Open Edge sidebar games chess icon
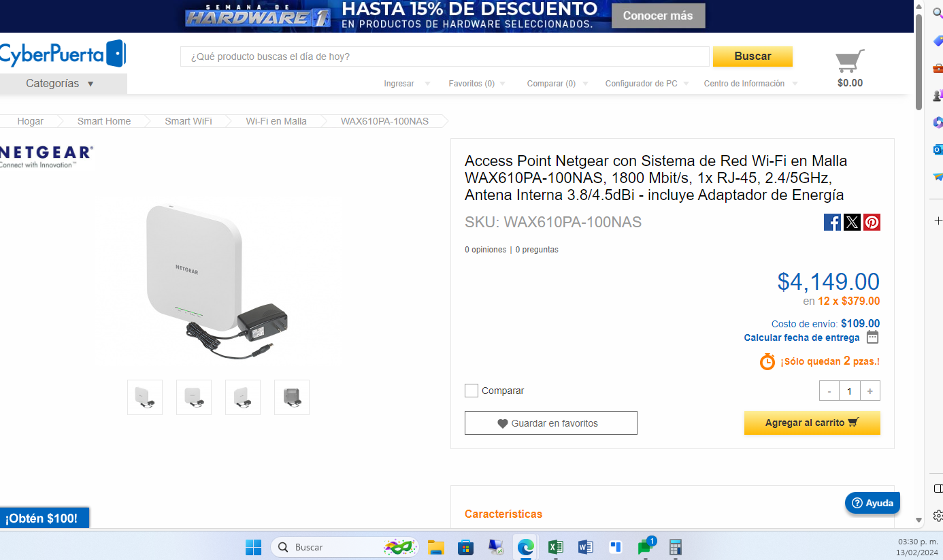Image resolution: width=943 pixels, height=560 pixels. (x=937, y=95)
